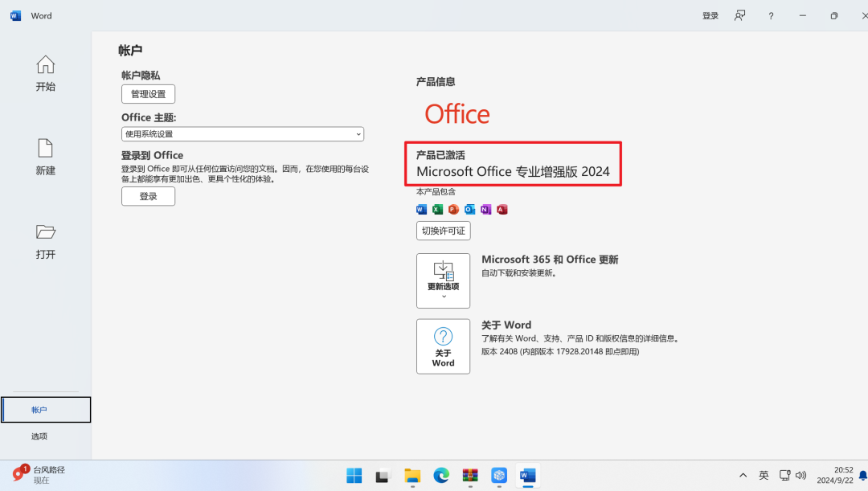Open WinRAR icon on the taskbar
The width and height of the screenshot is (868, 491).
click(470, 476)
